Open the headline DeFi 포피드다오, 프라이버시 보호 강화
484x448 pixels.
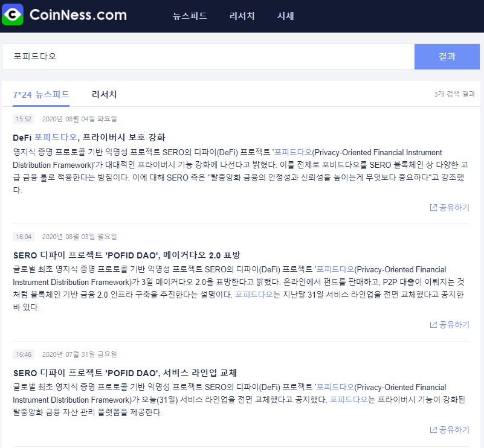coord(89,137)
